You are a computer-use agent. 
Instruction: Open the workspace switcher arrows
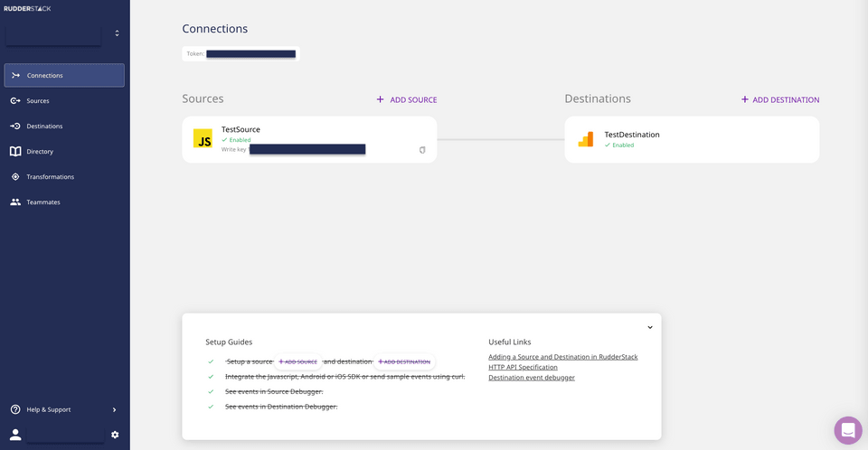click(x=117, y=33)
